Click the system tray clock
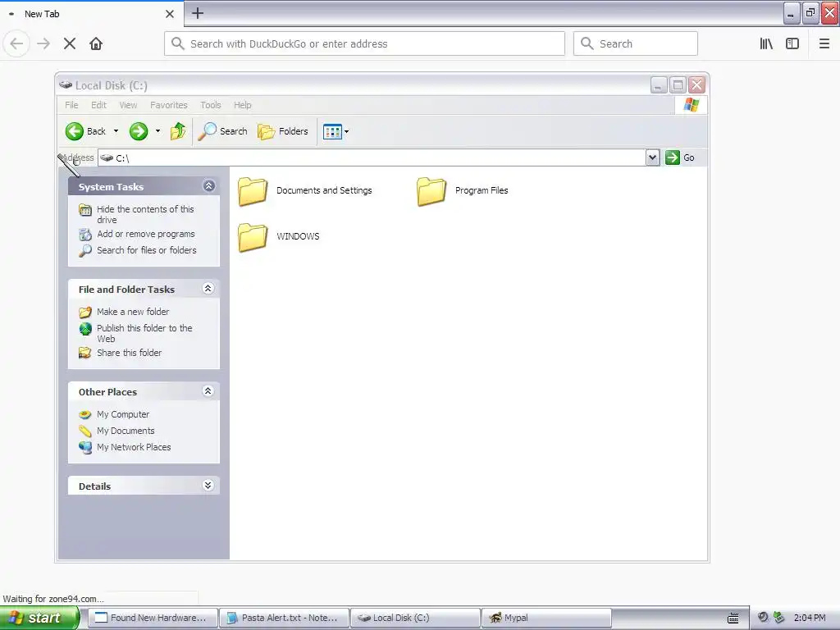 pyautogui.click(x=810, y=618)
